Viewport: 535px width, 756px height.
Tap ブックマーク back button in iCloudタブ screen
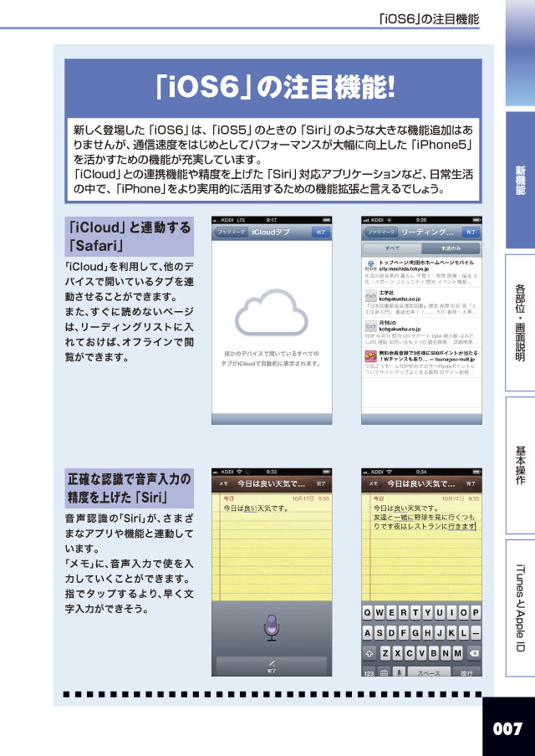coord(231,232)
